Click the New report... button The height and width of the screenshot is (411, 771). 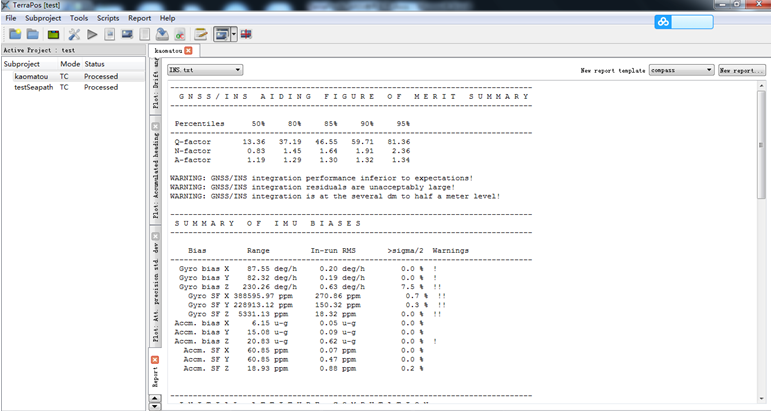click(741, 71)
